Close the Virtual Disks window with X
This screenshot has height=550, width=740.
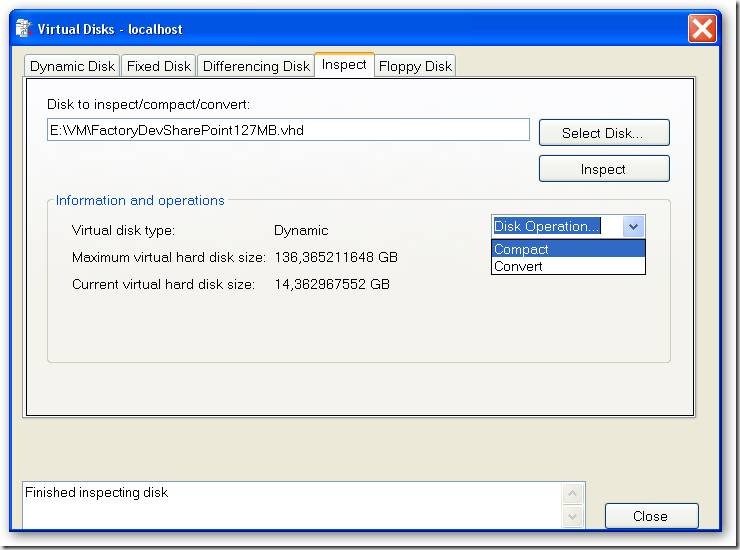pos(702,29)
